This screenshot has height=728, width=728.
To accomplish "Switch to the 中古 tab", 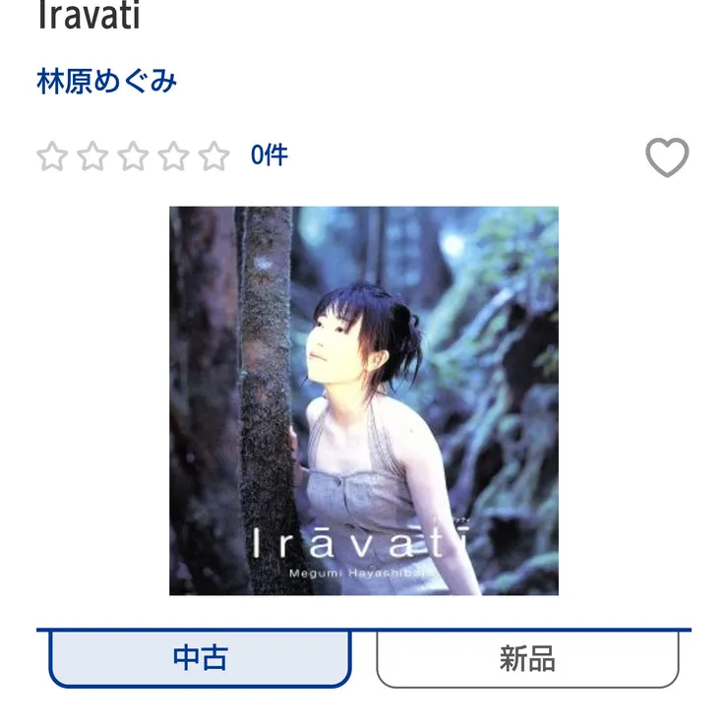I will click(200, 658).
